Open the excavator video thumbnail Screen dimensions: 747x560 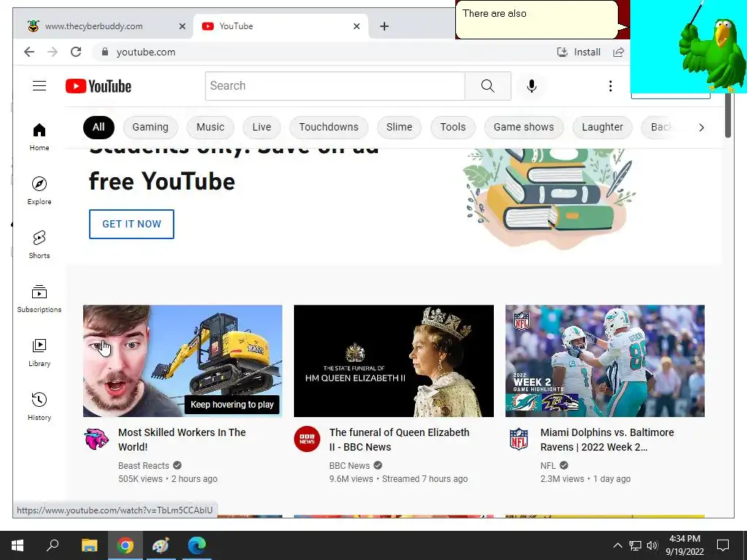click(182, 361)
